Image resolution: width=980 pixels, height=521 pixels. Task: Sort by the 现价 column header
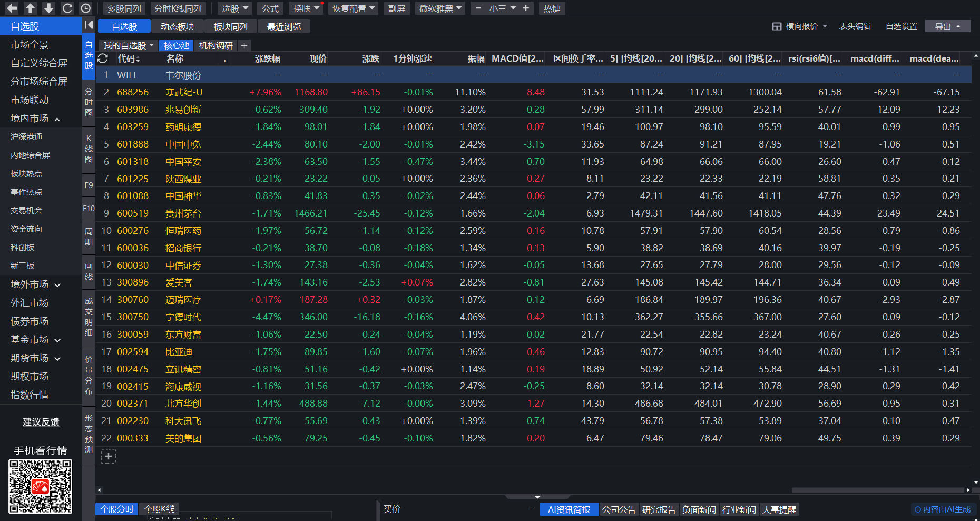pos(318,59)
